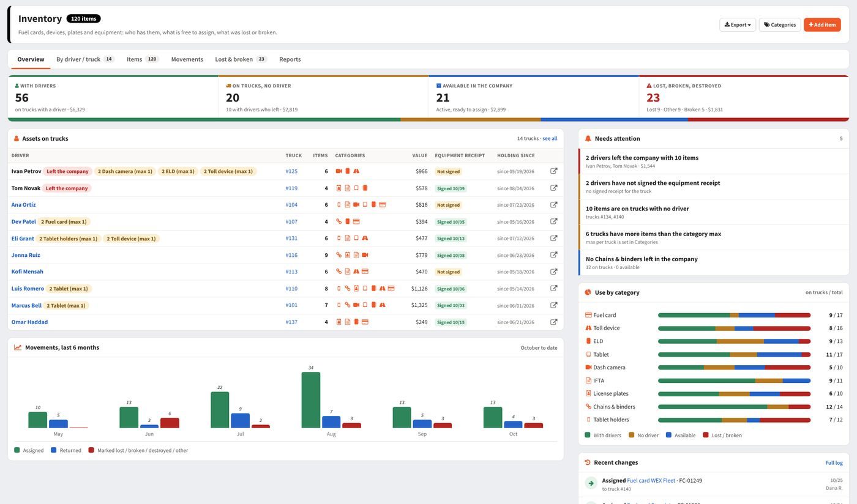Open Kofi Mensah's row external link icon

coord(554,272)
